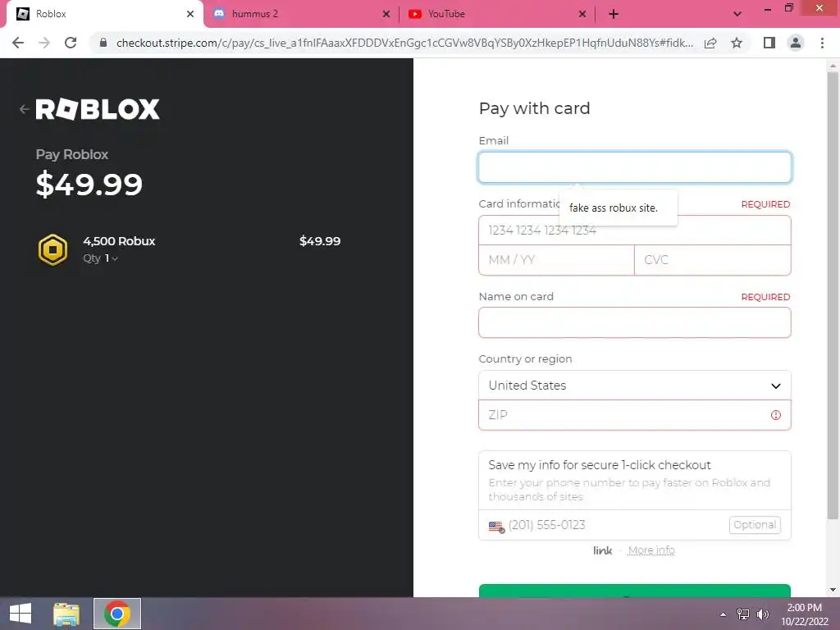
Task: Open the Chrome three-dot menu
Action: pyautogui.click(x=822, y=43)
